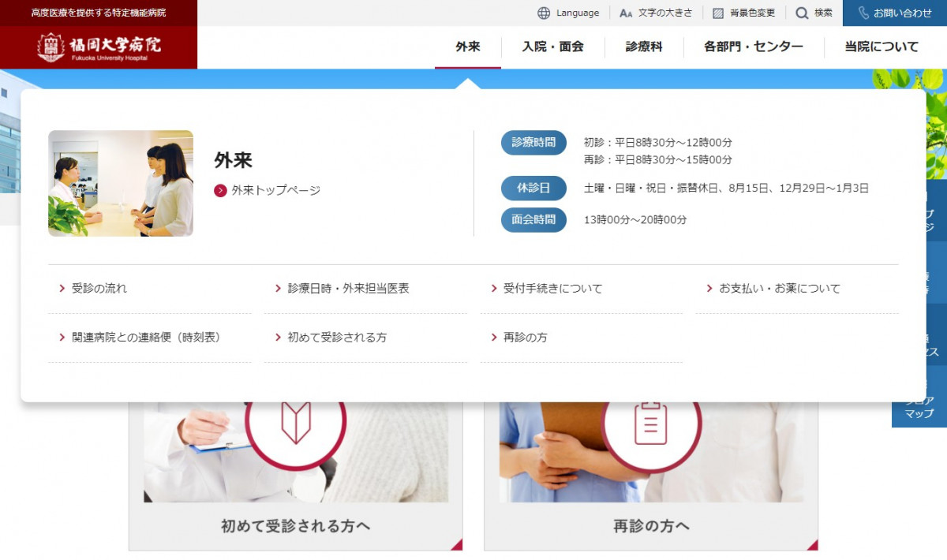Open the 当院について menu

click(881, 47)
